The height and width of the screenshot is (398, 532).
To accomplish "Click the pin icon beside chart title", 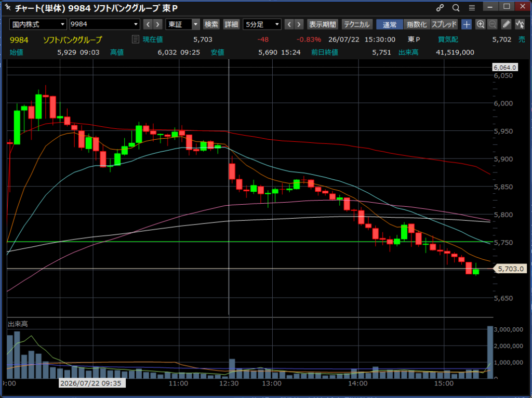I will coord(7,7).
